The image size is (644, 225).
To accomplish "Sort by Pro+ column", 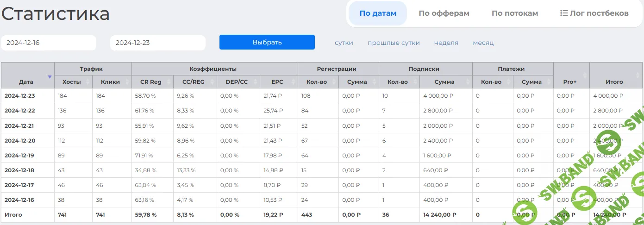I will click(x=571, y=82).
